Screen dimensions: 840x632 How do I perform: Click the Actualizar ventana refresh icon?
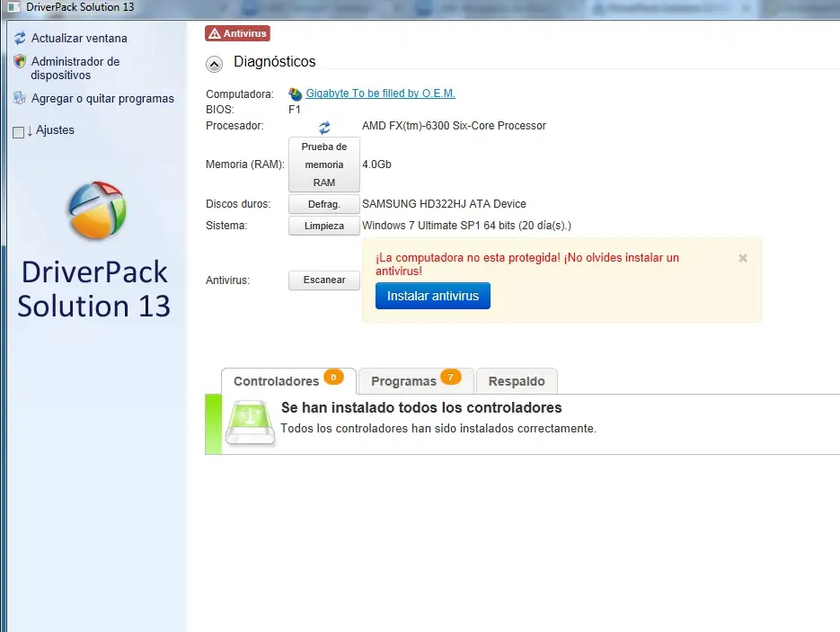(20, 38)
